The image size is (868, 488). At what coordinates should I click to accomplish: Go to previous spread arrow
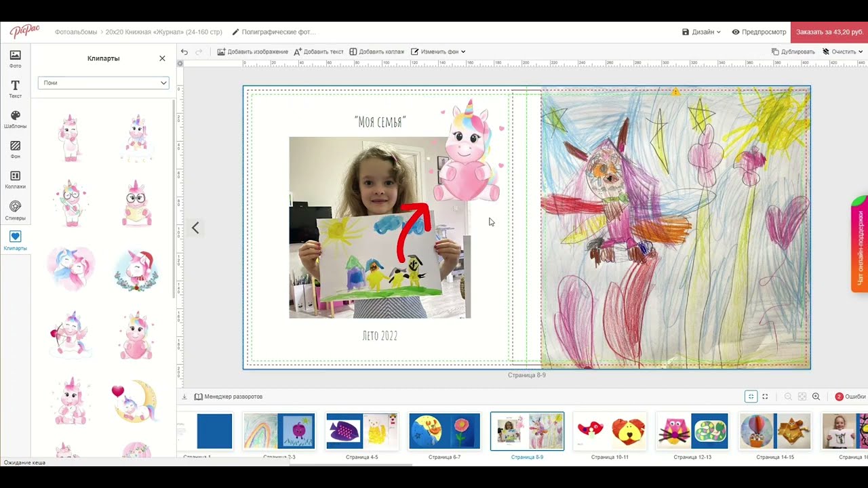(x=195, y=228)
